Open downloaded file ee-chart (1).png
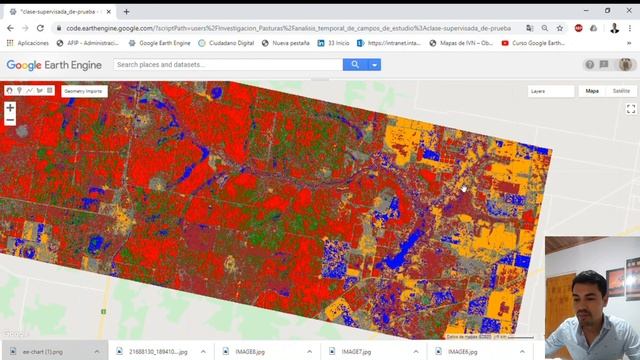Screen dimensions: 640x360 pos(43,351)
